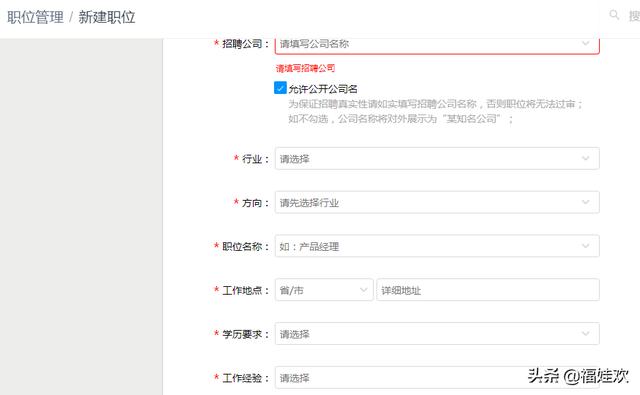Go to 职位管理 breadcrumb

(36, 18)
